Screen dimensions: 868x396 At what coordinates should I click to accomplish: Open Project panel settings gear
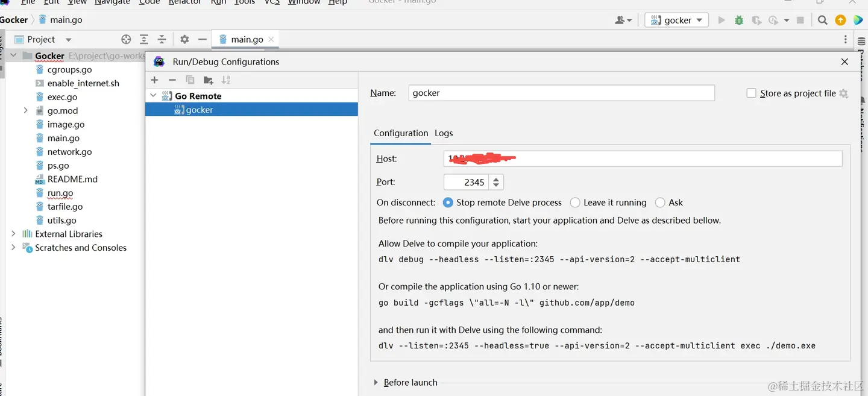point(184,39)
